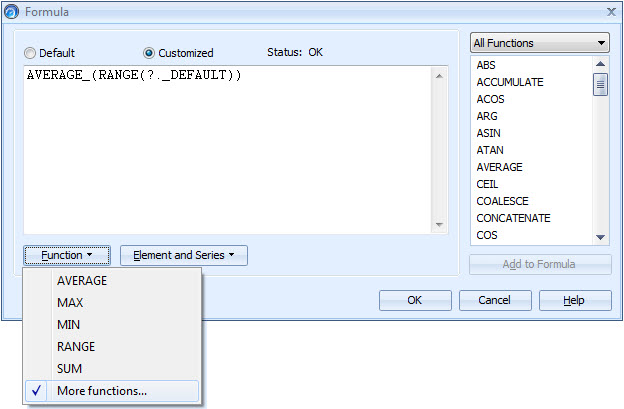Image resolution: width=624 pixels, height=409 pixels.
Task: Select AVERAGE in the right functions list
Action: 499,167
